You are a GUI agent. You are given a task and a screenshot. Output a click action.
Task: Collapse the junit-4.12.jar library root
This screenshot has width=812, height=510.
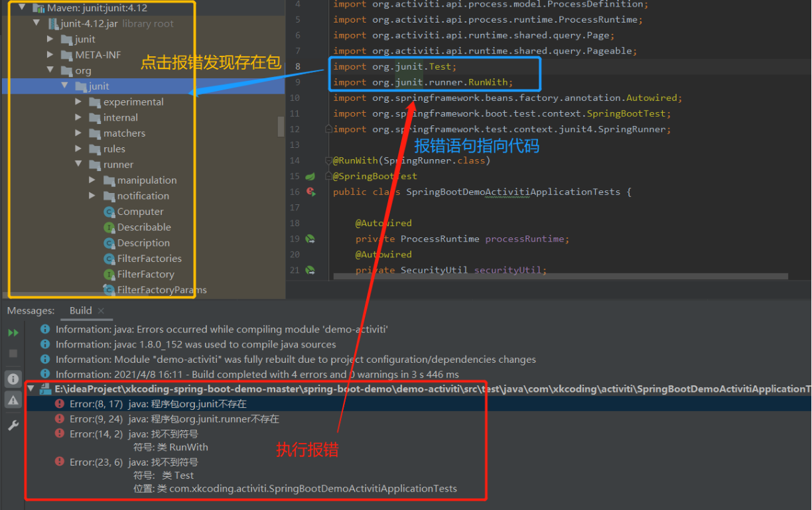37,23
